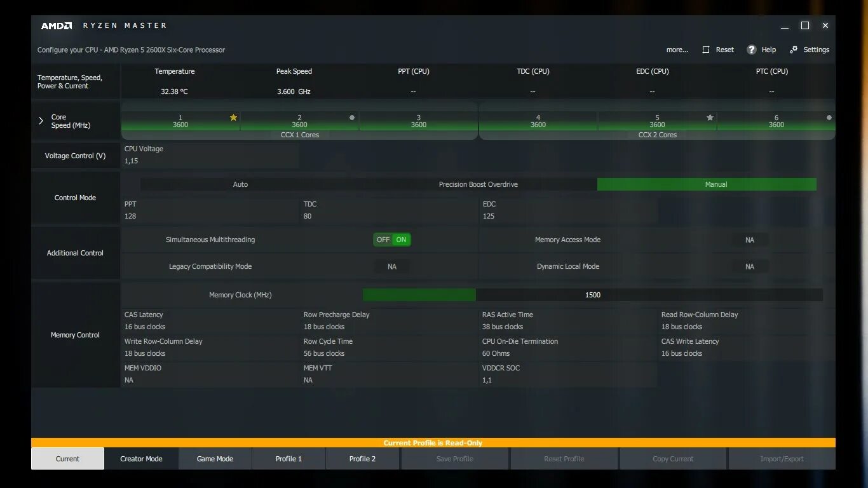Click MEM VDDIO NA value
This screenshot has width=868, height=488.
(x=129, y=380)
